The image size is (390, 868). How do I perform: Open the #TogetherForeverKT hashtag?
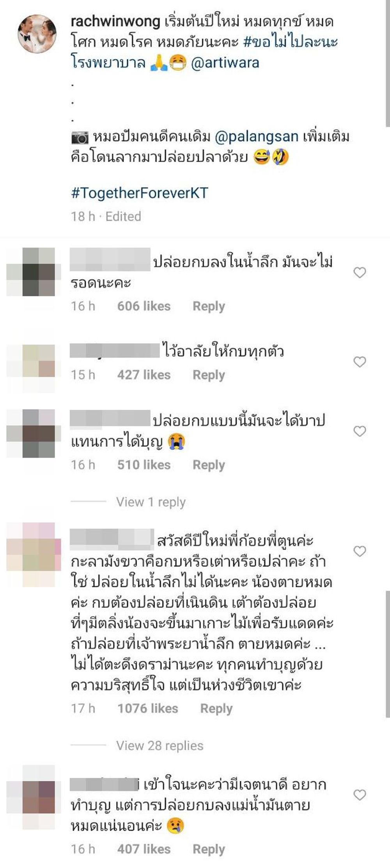pos(140,193)
